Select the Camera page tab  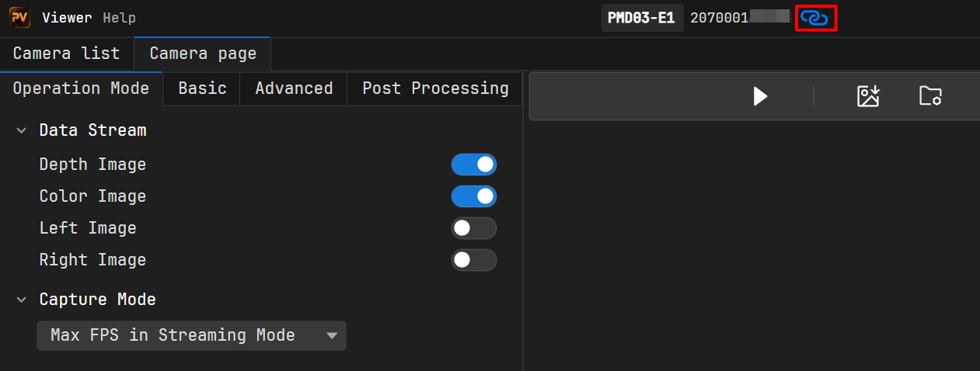[x=202, y=54]
